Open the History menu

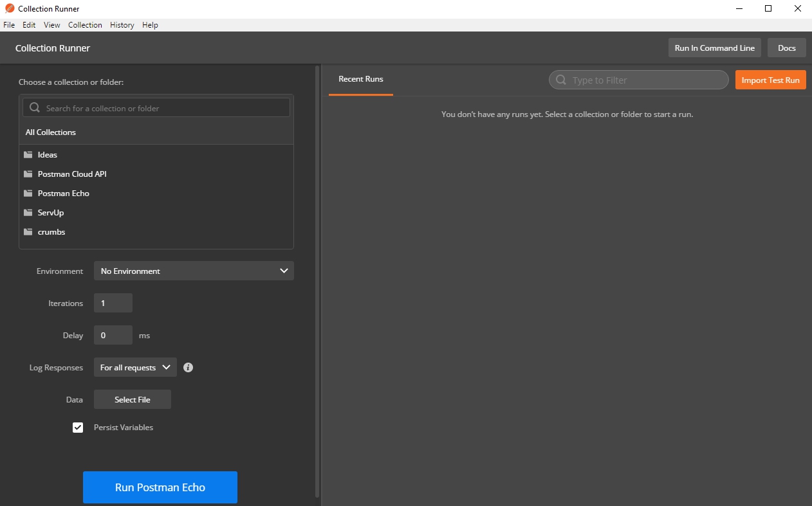(122, 25)
